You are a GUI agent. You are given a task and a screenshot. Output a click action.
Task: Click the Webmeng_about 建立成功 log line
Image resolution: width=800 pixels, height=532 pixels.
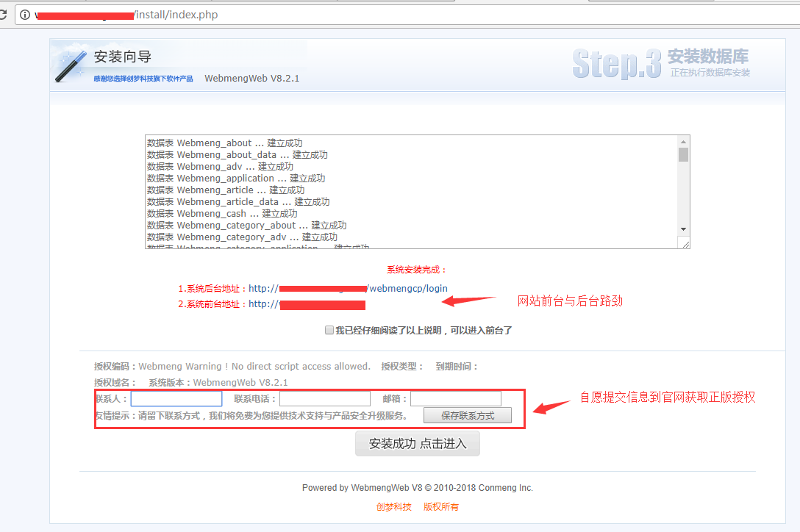tap(224, 143)
